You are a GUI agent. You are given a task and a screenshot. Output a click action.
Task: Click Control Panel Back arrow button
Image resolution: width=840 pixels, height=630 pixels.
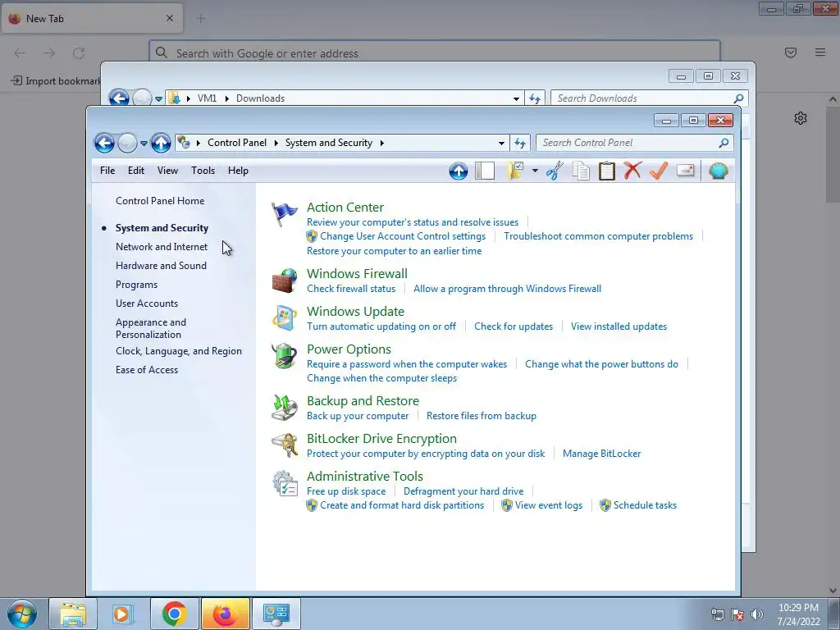[x=104, y=143]
